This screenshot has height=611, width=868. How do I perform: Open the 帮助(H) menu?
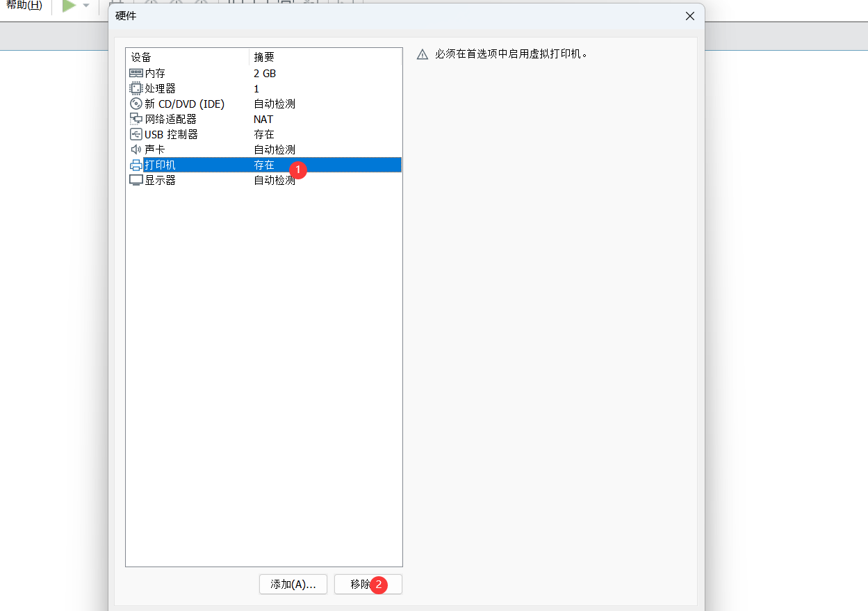[x=24, y=6]
